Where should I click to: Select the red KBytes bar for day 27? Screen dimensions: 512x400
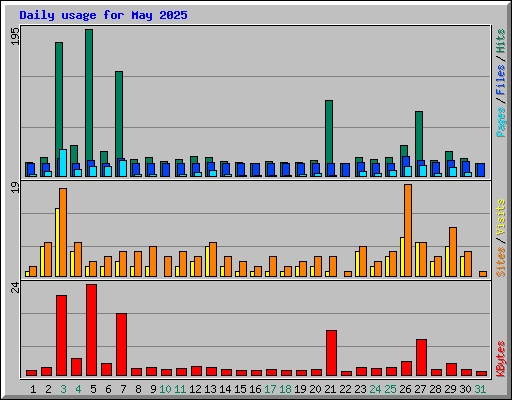(x=421, y=358)
